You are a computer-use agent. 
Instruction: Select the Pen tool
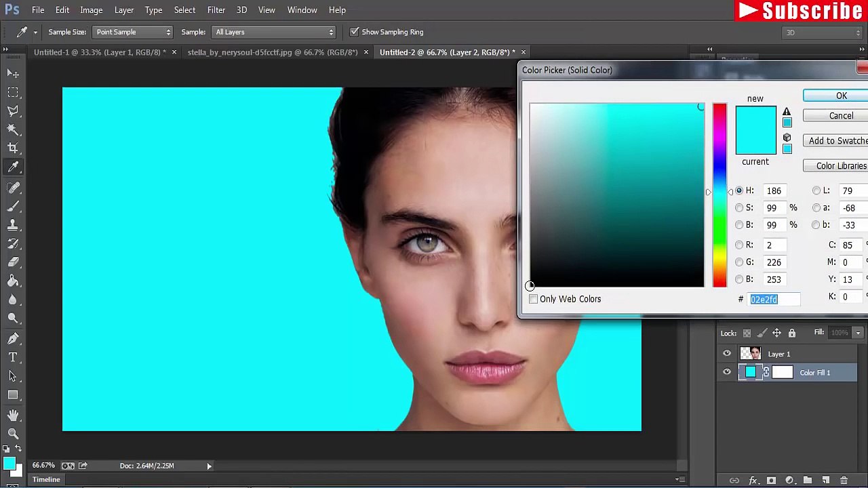(x=13, y=338)
